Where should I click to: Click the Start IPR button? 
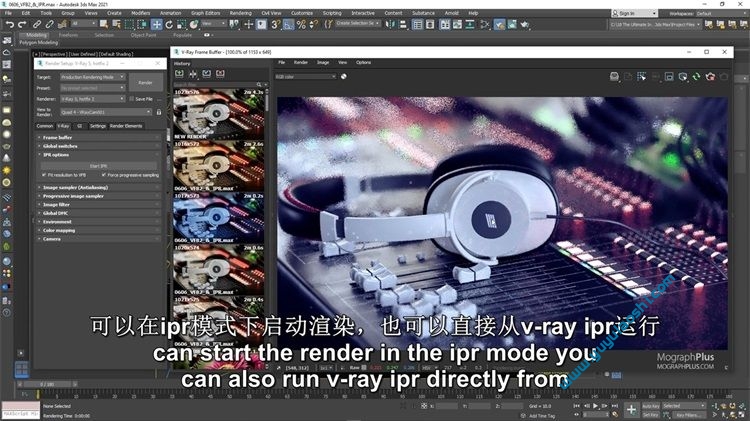coord(99,166)
